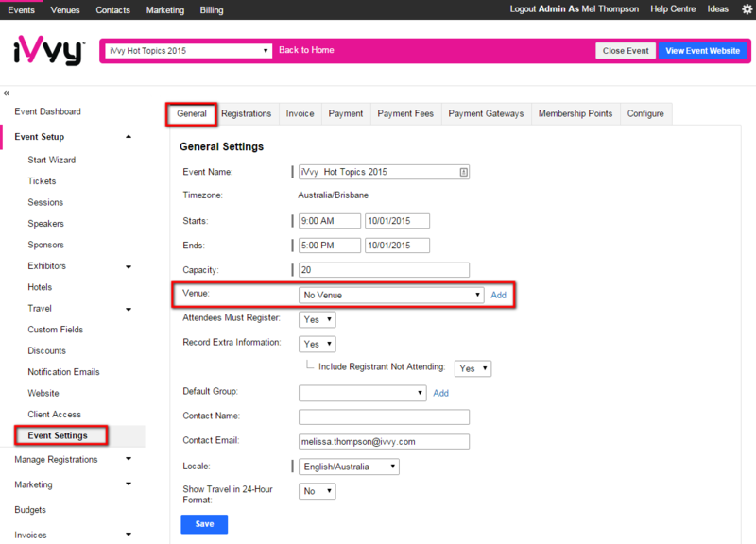756x544 pixels.
Task: Expand the Marketing sidebar section arrow
Action: tap(129, 484)
